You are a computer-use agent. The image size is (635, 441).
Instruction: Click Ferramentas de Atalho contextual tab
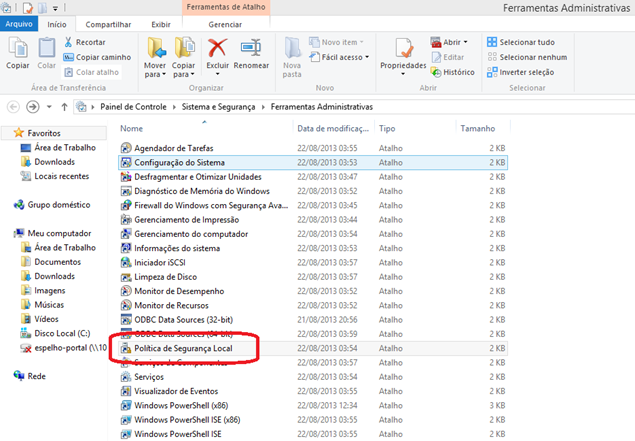click(x=226, y=7)
